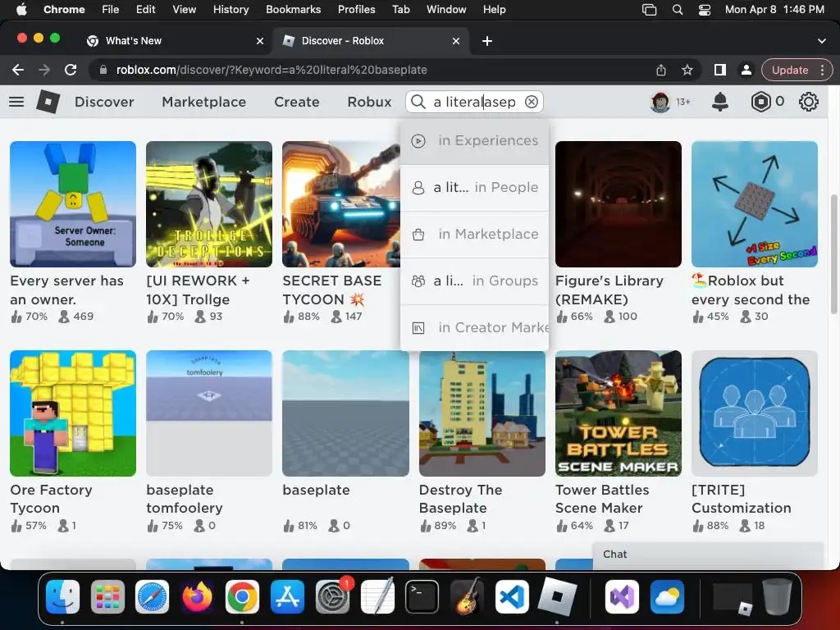The image size is (840, 630).
Task: Launch Safari from the dock
Action: click(152, 596)
